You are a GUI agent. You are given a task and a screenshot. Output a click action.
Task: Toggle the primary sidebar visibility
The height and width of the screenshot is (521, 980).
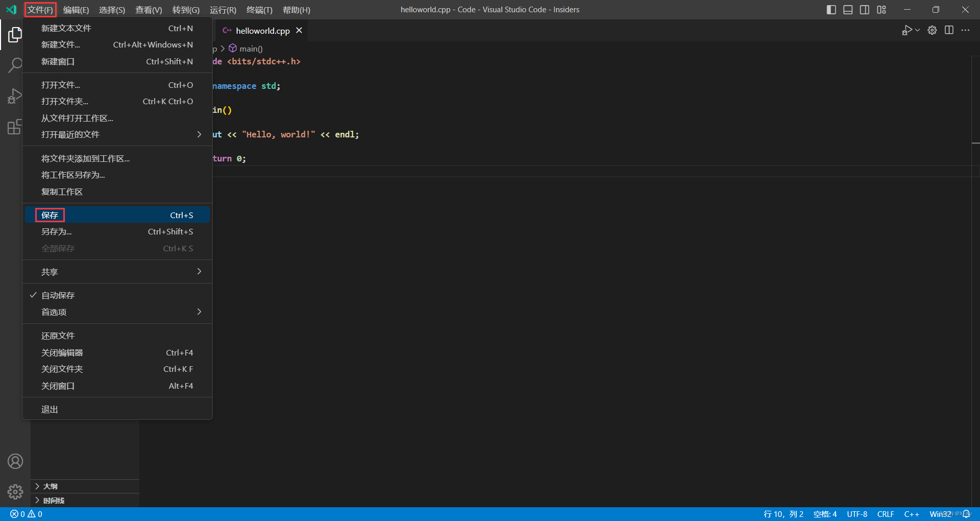click(x=831, y=9)
